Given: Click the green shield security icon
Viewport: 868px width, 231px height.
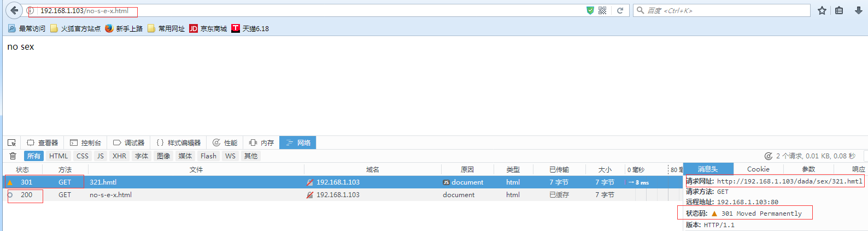Looking at the screenshot, I should click(x=590, y=10).
